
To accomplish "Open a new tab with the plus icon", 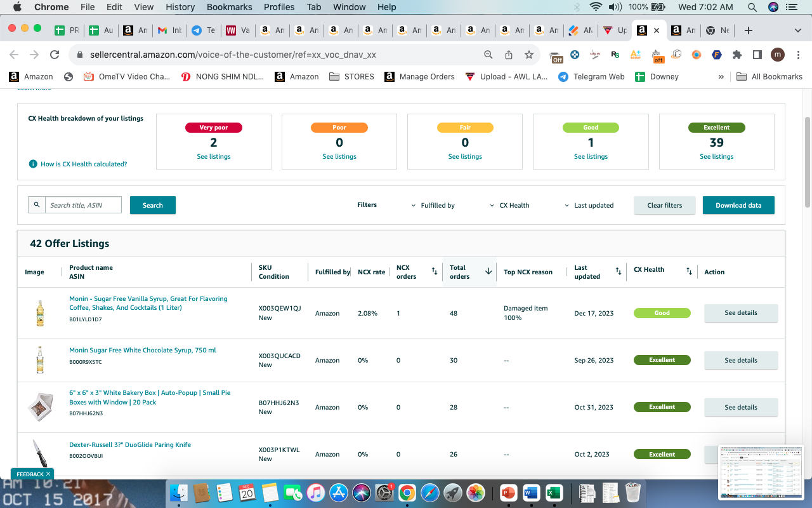I will (749, 30).
